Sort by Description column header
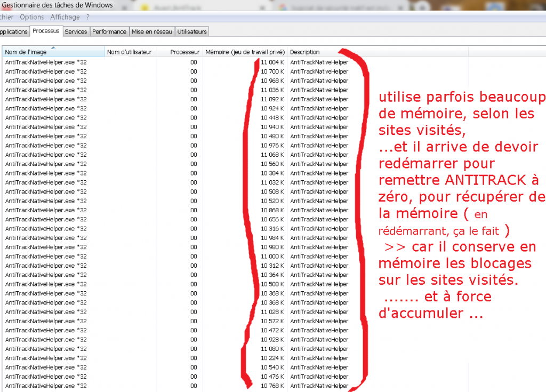Viewport: 546px width, 392px height. 378,52
